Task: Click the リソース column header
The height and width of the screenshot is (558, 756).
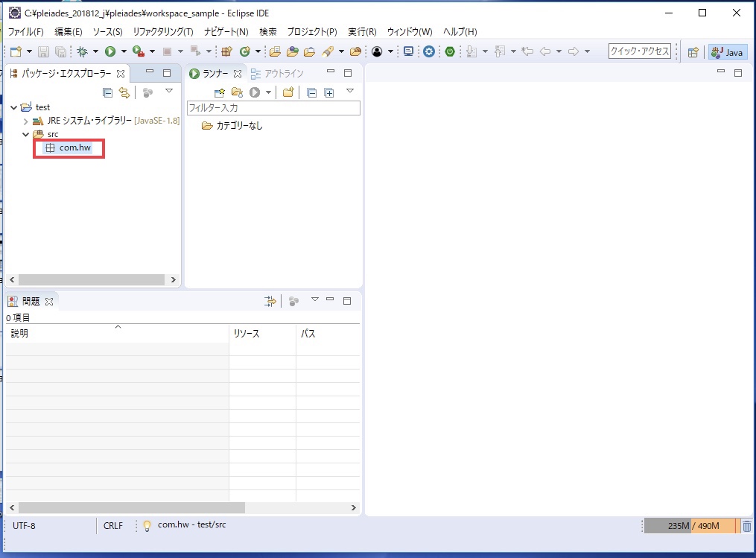Action: (x=263, y=333)
